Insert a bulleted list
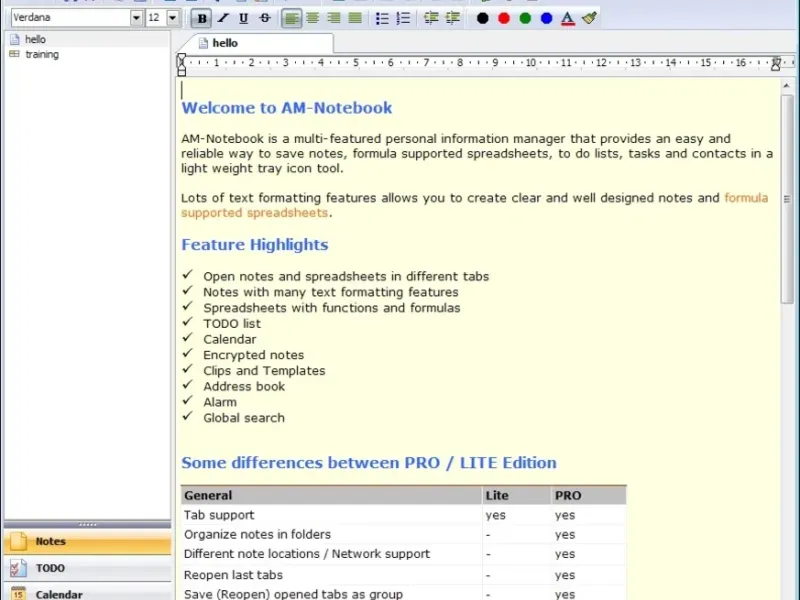The image size is (800, 600). (x=382, y=18)
